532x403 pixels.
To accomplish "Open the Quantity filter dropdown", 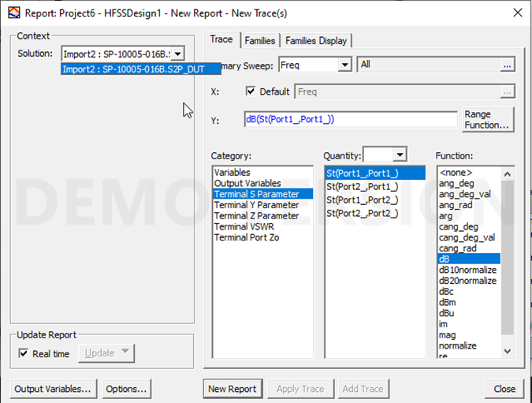I will (400, 155).
